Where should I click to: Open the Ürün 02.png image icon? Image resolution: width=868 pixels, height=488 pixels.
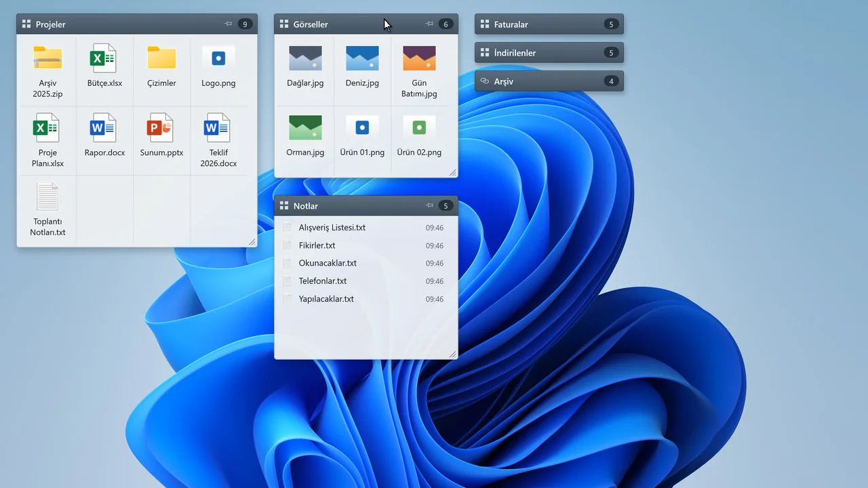coord(419,127)
